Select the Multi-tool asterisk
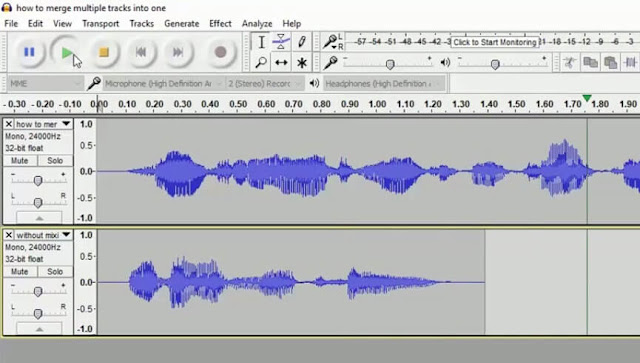The height and width of the screenshot is (363, 640). pyautogui.click(x=301, y=62)
